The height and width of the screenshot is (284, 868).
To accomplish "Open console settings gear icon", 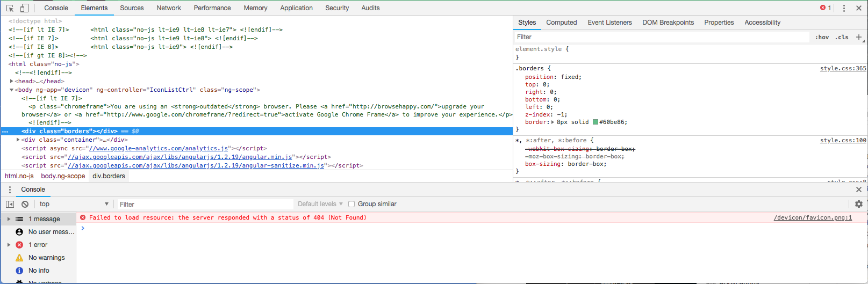I will (859, 204).
